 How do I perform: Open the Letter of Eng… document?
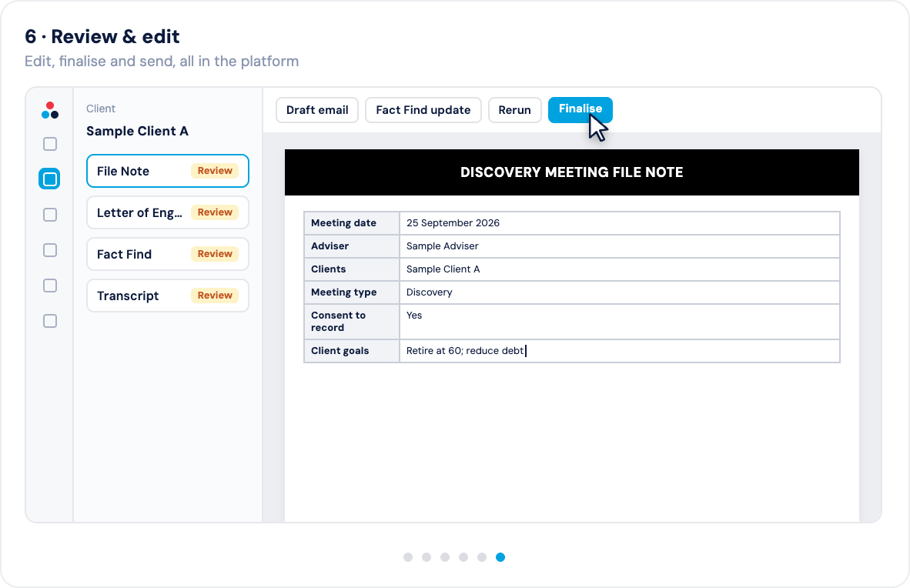click(x=168, y=212)
